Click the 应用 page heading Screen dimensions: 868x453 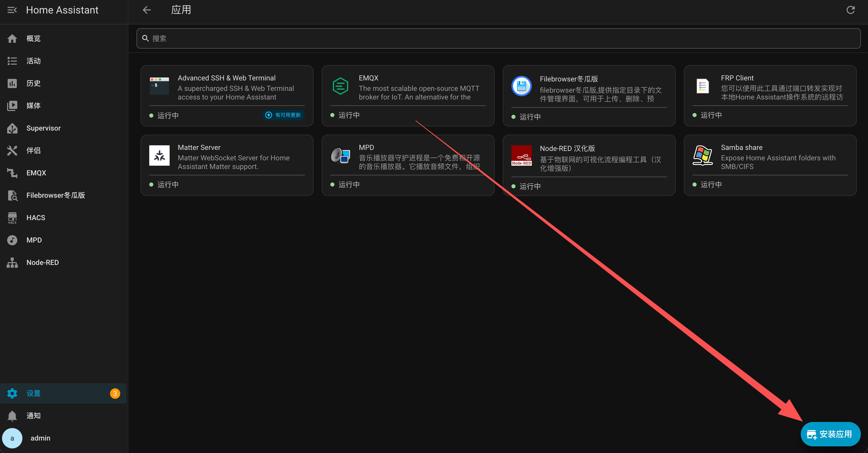click(x=181, y=10)
